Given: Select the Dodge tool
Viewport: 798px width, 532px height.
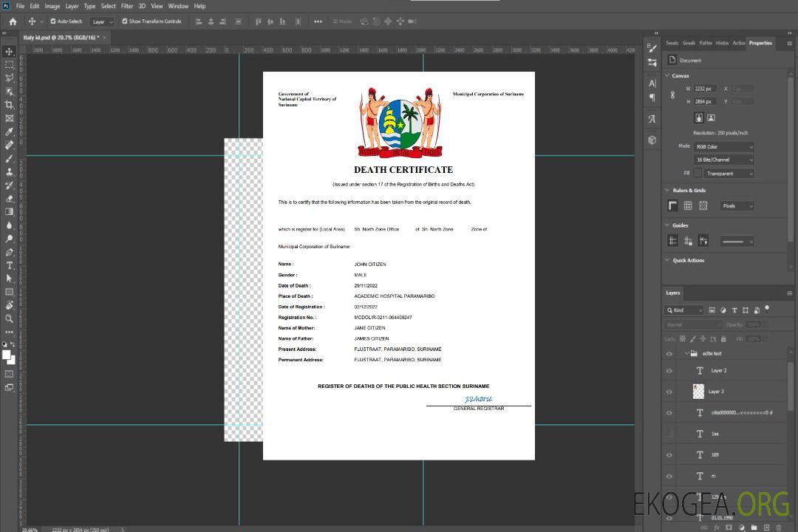Looking at the screenshot, I should pos(9,239).
